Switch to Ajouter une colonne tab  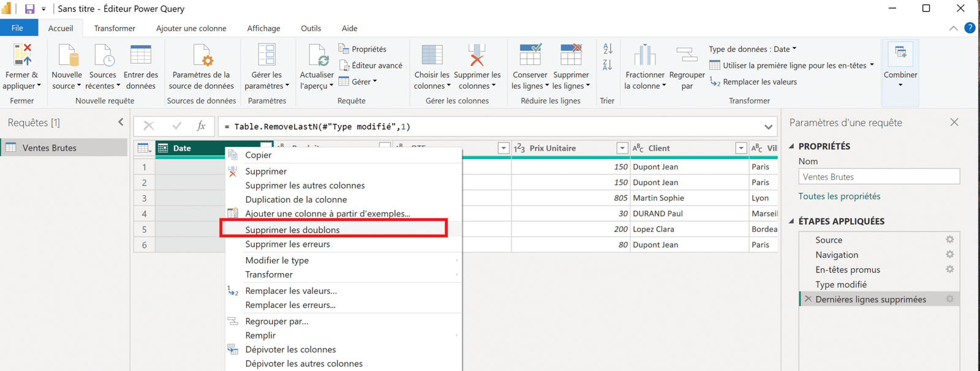coord(191,28)
